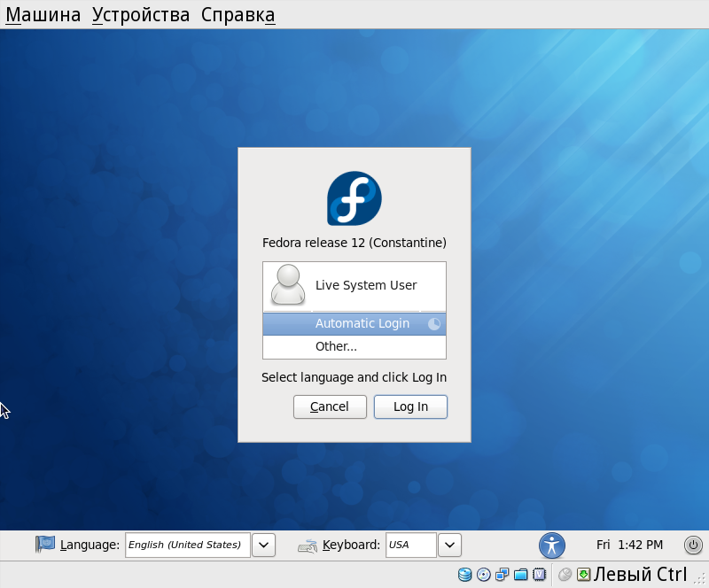Open the Справка menu
Screen dimensions: 709x588
[x=238, y=15]
